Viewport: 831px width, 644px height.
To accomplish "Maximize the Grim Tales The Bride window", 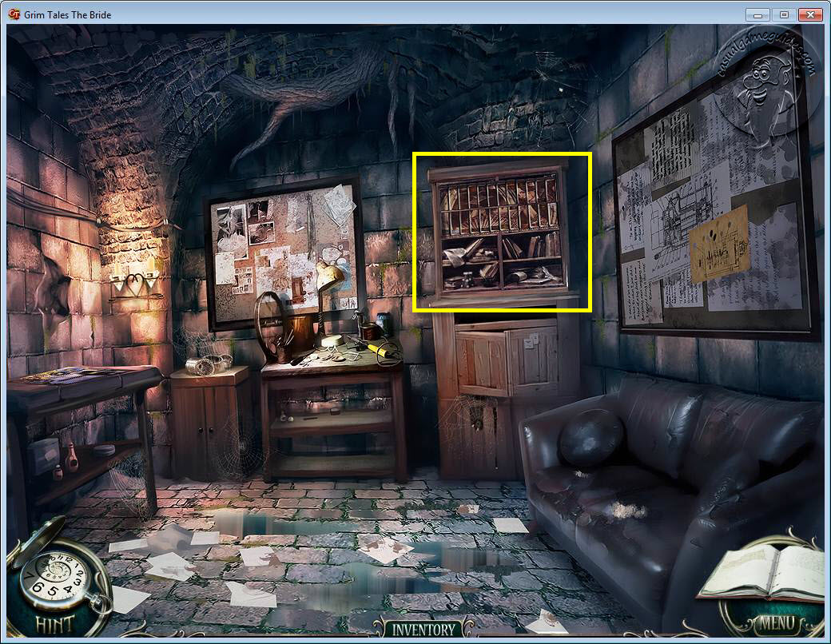I will point(784,14).
